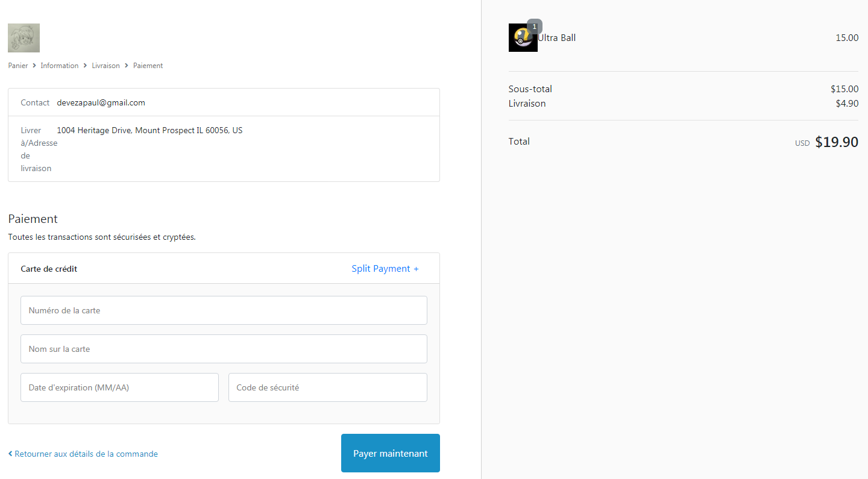Click the Ultra Ball product name
The height and width of the screenshot is (479, 868).
pyautogui.click(x=557, y=38)
